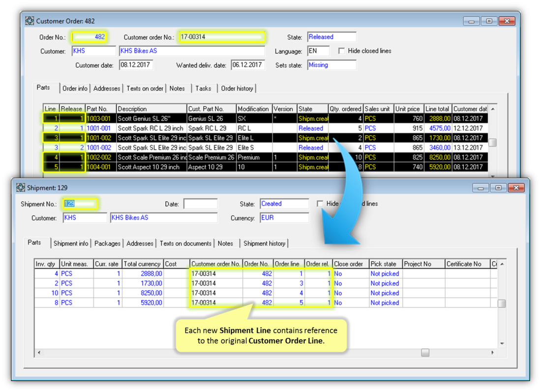Click the Qty. ordered column header
This screenshot has width=541, height=392.
pyautogui.click(x=345, y=109)
